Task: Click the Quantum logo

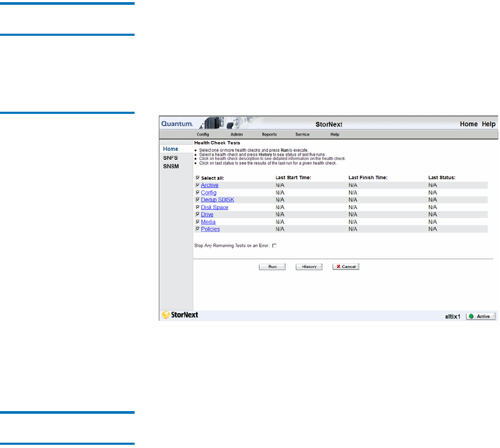Action: click(x=177, y=124)
